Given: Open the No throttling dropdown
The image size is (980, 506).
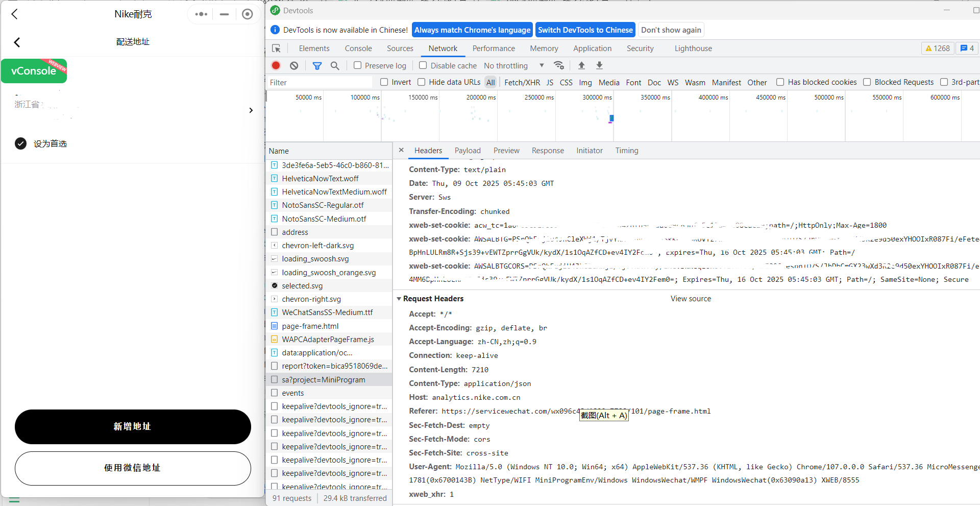Looking at the screenshot, I should [513, 65].
